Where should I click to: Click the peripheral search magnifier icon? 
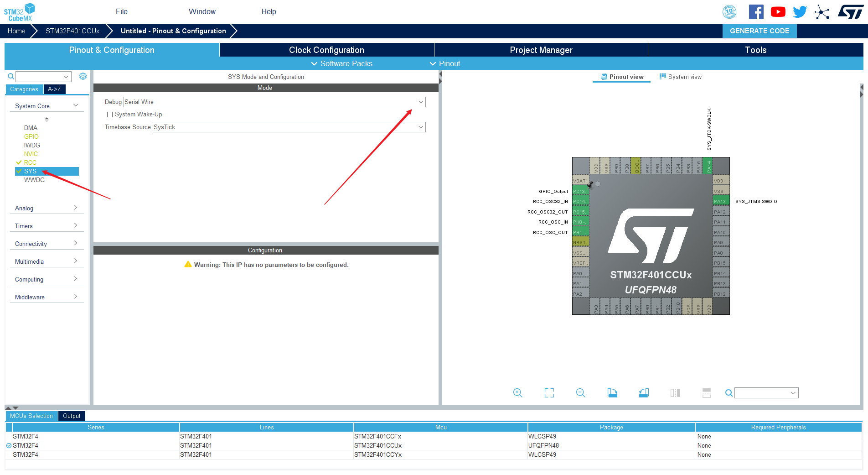coord(11,76)
